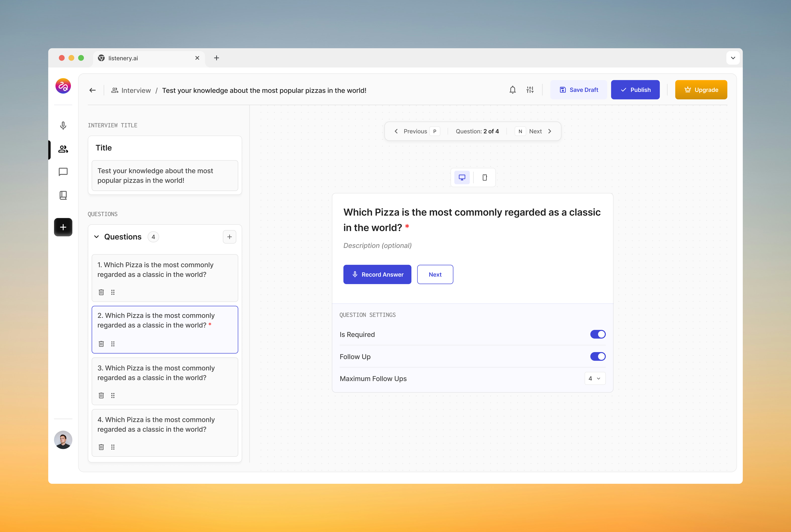Add a question with the plus button
This screenshot has height=532, width=791.
[230, 237]
